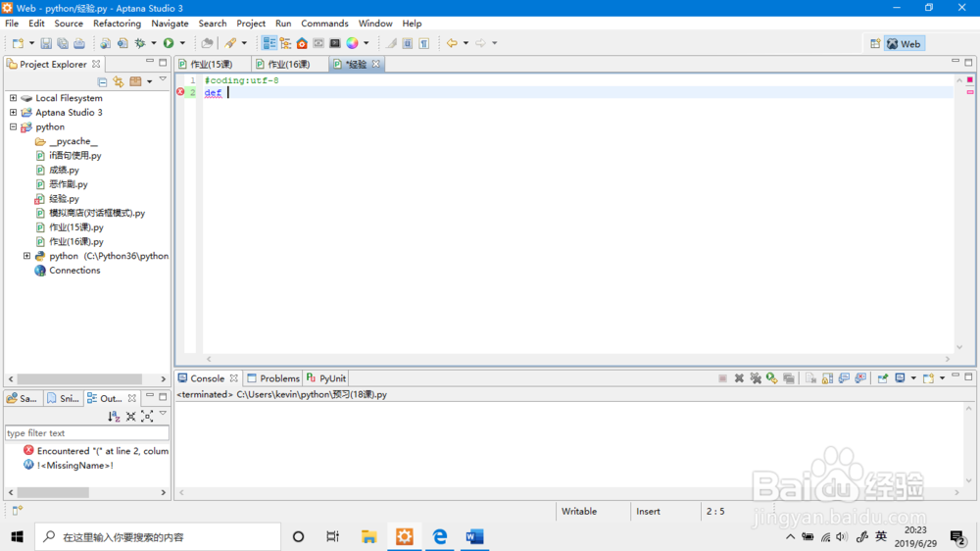This screenshot has height=551, width=980.
Task: Click the Themes color wheel icon
Action: [x=353, y=43]
